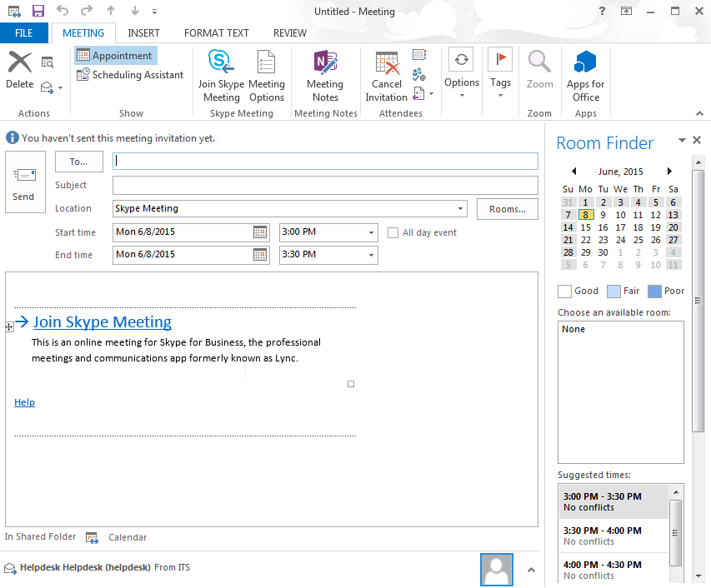The height and width of the screenshot is (588, 711).
Task: Click the Helpdesk contact photo thumbnail
Action: coord(497,570)
